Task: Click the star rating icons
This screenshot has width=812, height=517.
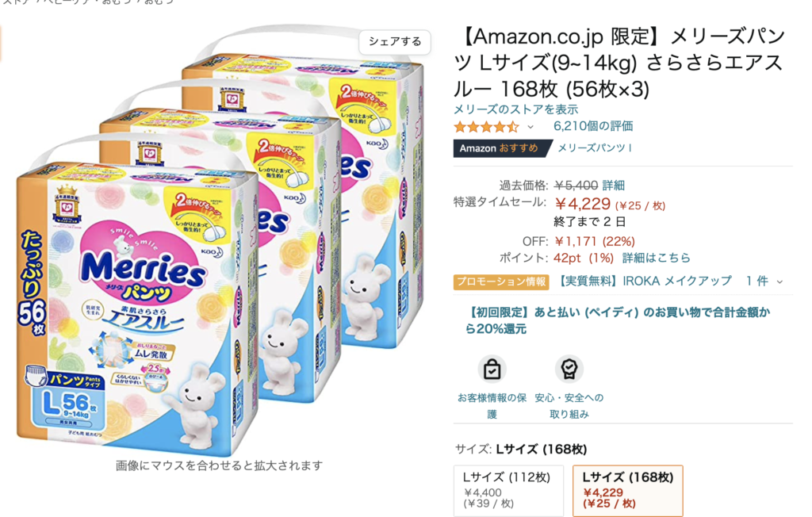Action: 486,126
